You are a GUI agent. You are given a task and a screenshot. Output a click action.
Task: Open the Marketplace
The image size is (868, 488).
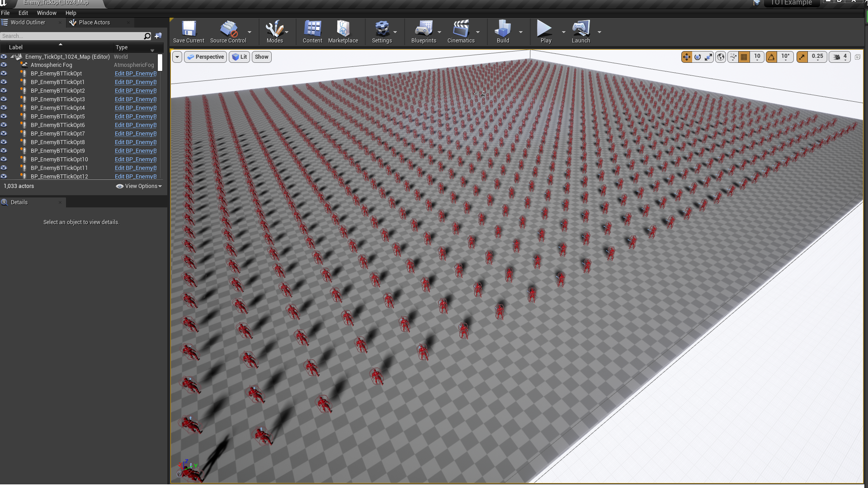pos(343,32)
